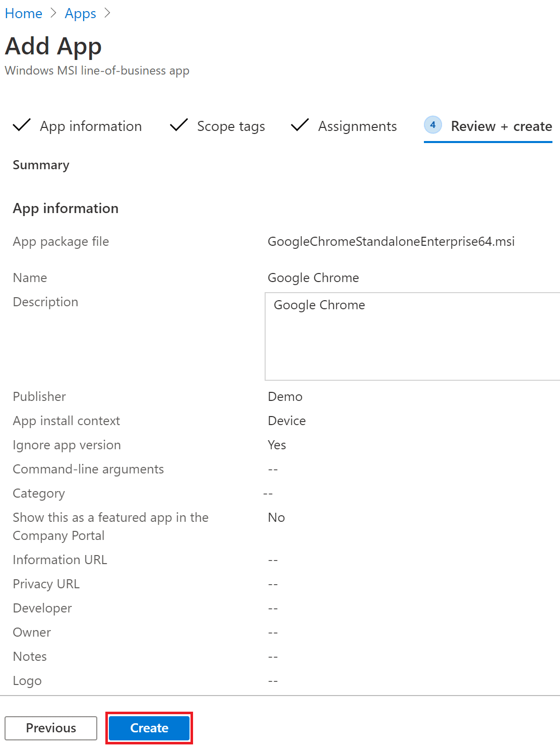Click the Publisher value Demo

(285, 396)
